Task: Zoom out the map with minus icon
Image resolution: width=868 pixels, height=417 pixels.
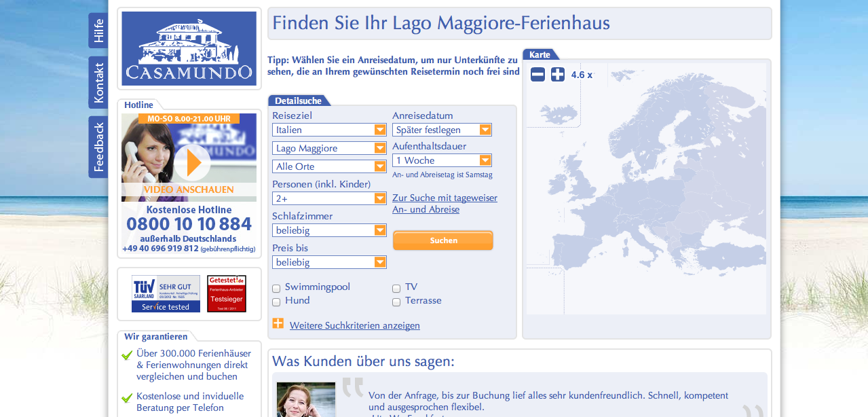Action: 537,75
